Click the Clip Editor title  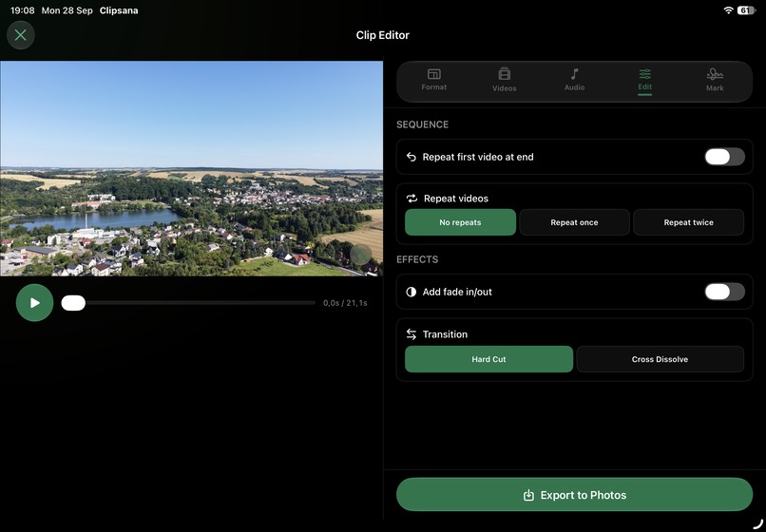[382, 35]
